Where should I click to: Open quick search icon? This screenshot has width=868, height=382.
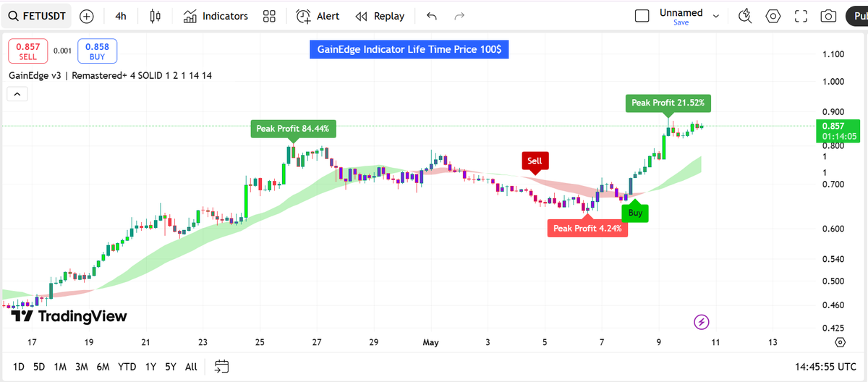(745, 16)
